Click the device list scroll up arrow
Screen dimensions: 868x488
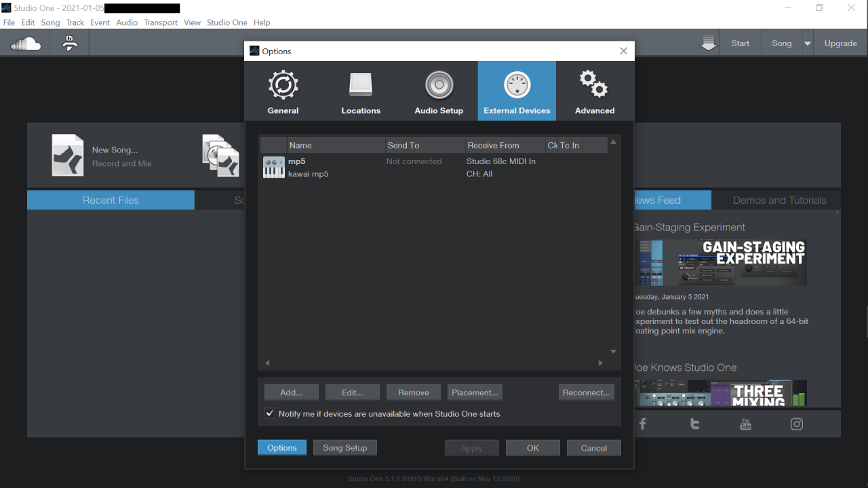click(613, 142)
